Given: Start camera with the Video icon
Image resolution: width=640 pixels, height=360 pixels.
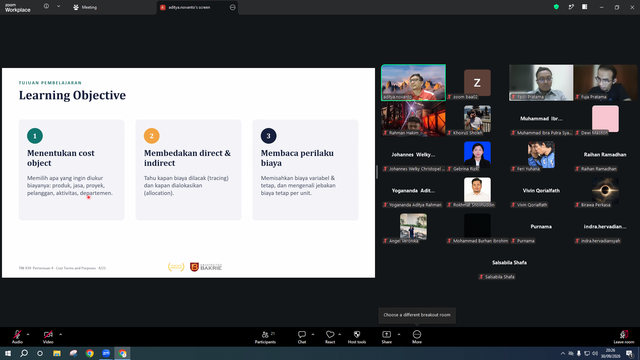Looking at the screenshot, I should [48, 336].
